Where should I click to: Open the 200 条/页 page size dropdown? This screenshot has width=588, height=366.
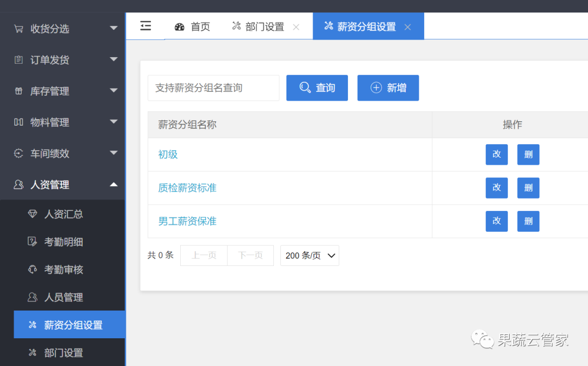(x=309, y=256)
